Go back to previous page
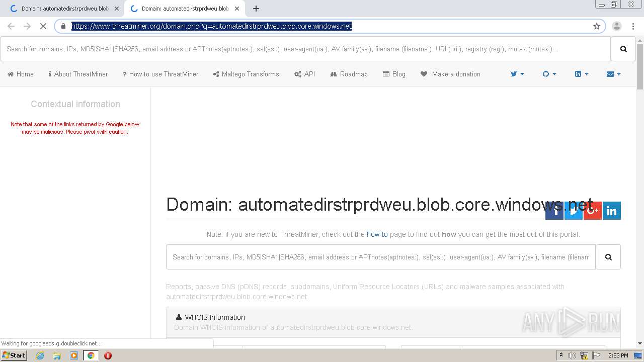 [11, 26]
